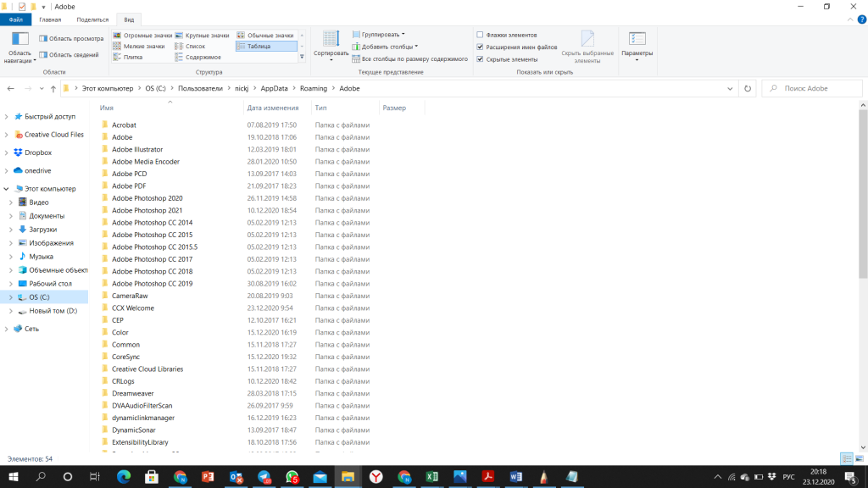This screenshot has width=868, height=488.
Task: Open Telegram from the taskbar
Action: pyautogui.click(x=264, y=476)
